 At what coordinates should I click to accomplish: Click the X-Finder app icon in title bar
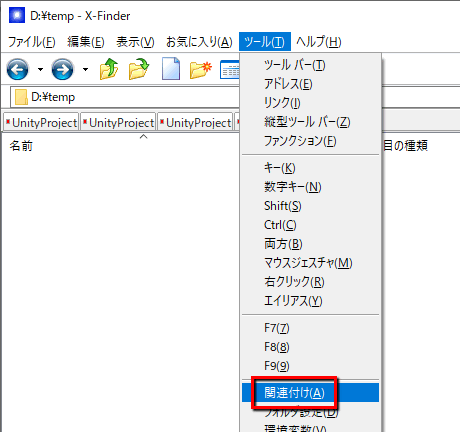(17, 15)
